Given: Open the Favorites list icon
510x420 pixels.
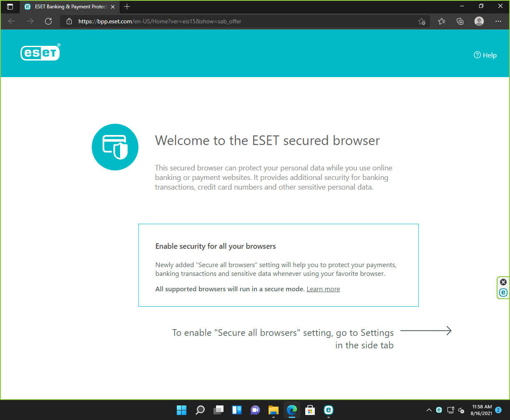Looking at the screenshot, I should click(442, 21).
